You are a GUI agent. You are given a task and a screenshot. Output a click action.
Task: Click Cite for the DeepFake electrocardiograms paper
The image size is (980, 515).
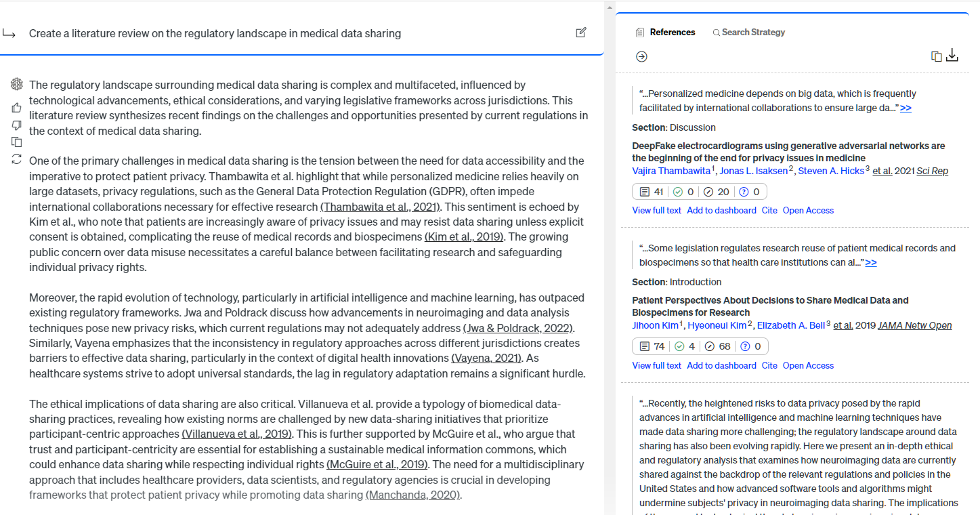point(769,210)
